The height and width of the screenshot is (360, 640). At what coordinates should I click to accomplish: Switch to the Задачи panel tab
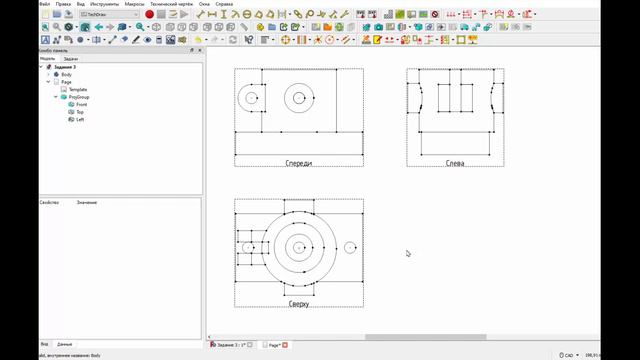71,59
